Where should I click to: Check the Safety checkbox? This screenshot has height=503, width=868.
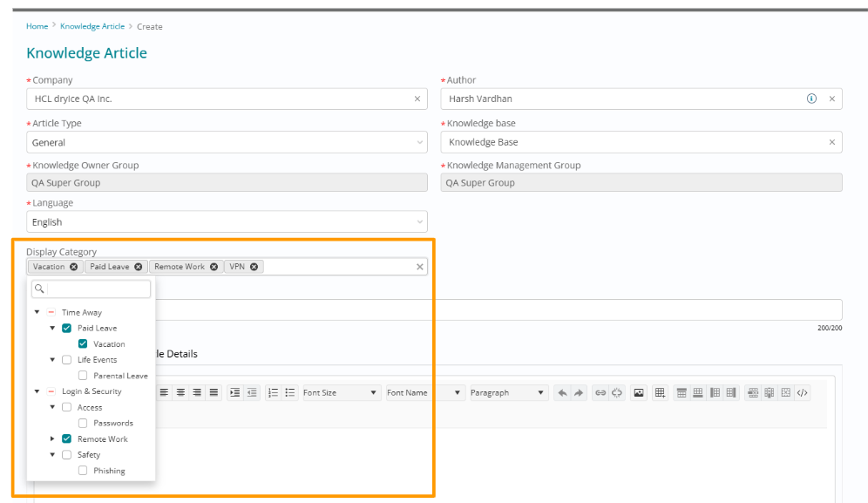pyautogui.click(x=66, y=455)
